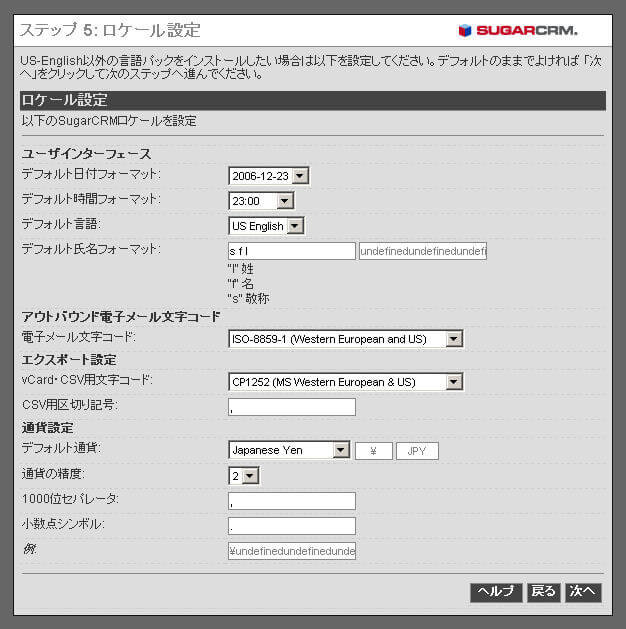
Task: Open the default time format dropdown
Action: pyautogui.click(x=261, y=201)
